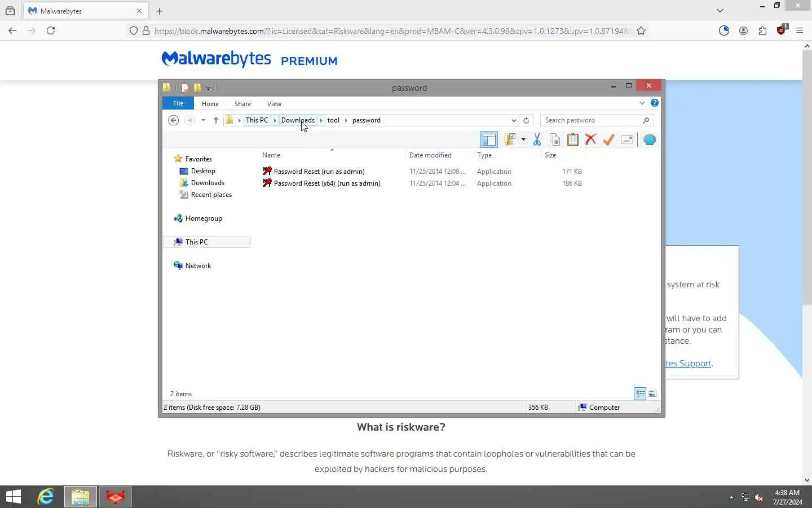Click the email envelope toolbar icon
The image size is (812, 508).
[x=627, y=139]
